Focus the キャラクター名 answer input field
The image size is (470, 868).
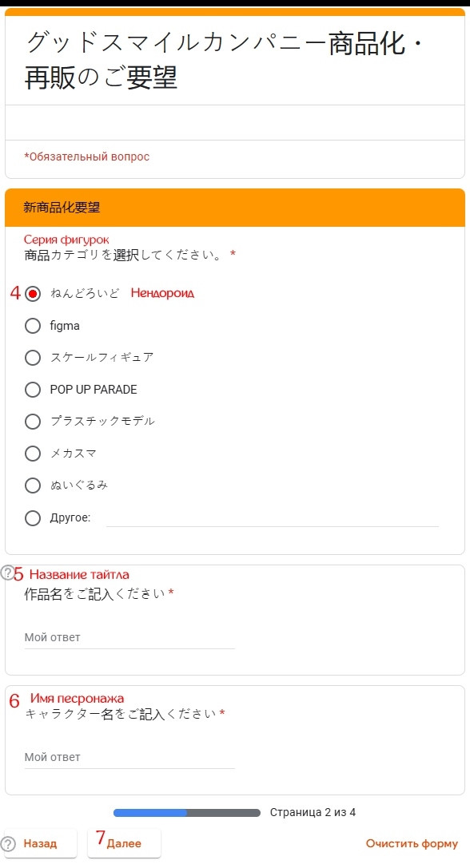129,757
